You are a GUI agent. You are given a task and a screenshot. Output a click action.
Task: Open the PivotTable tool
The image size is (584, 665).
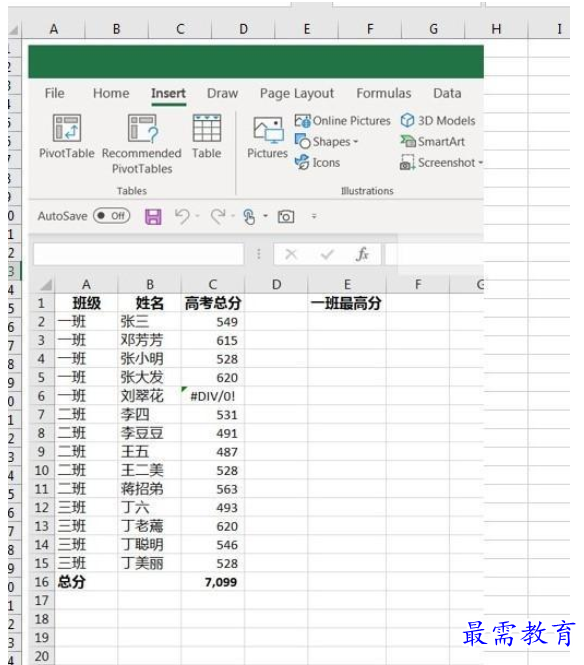pos(67,137)
